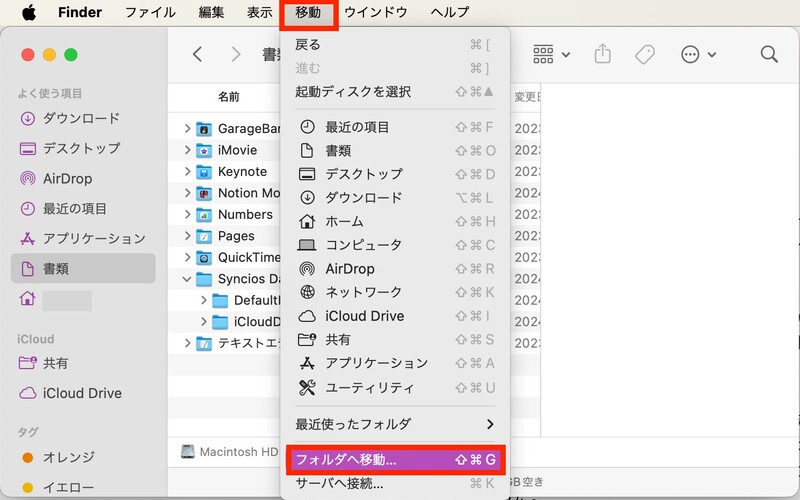Go to ネットワーク from the menu
This screenshot has width=800, height=500.
click(395, 292)
